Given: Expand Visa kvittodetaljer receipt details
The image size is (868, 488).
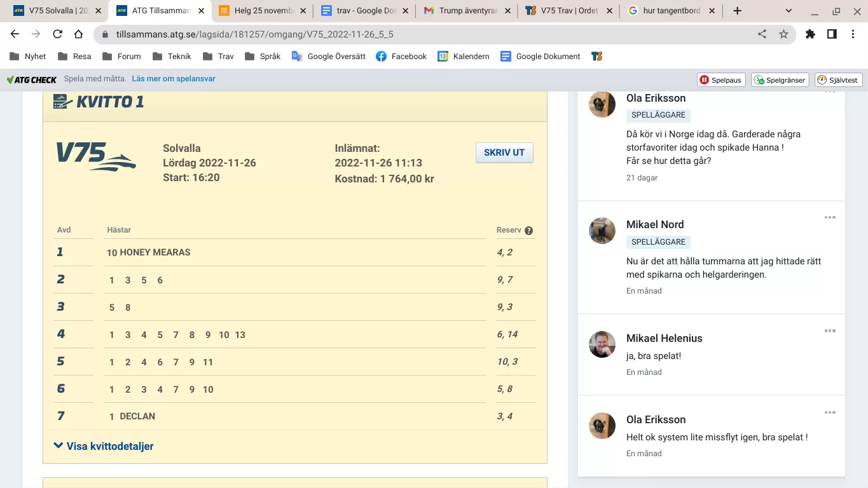Looking at the screenshot, I should click(104, 446).
